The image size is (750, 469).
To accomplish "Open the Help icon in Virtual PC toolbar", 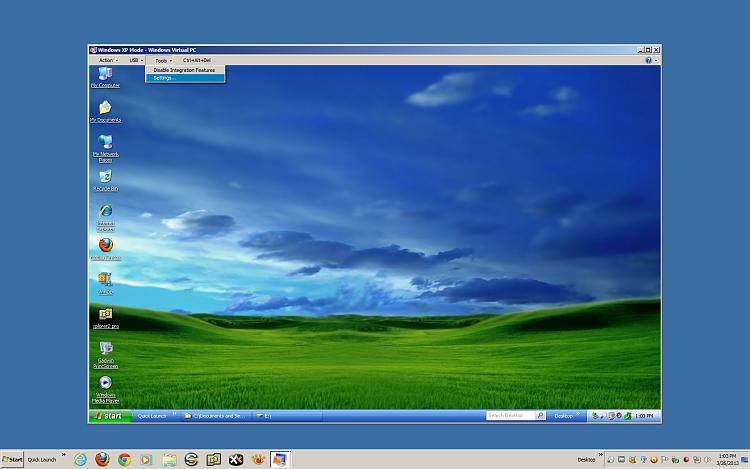I will [649, 60].
